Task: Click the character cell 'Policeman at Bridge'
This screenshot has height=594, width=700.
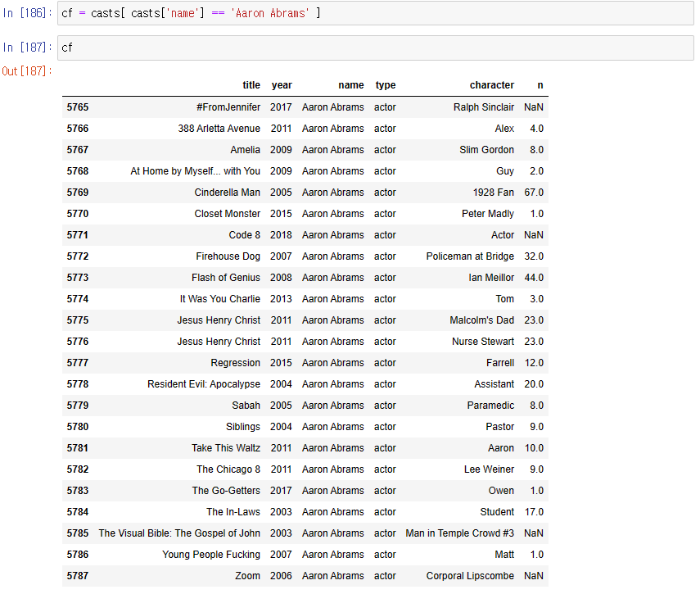Action: [x=470, y=256]
